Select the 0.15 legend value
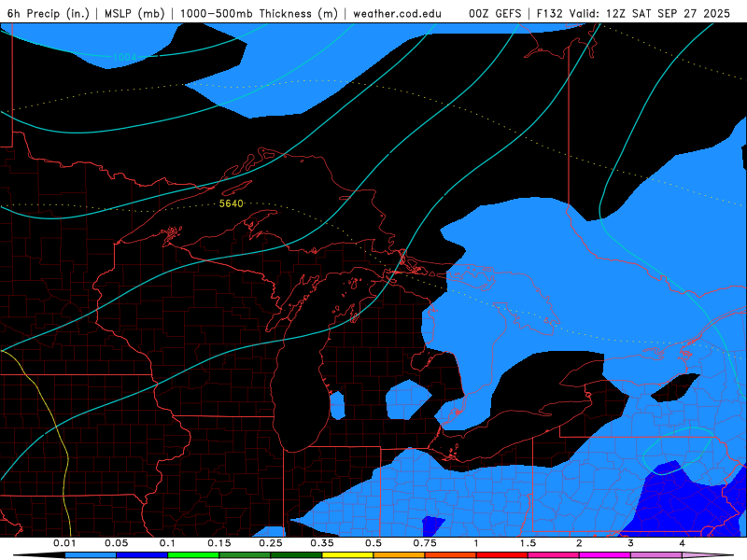The width and height of the screenshot is (747, 560). (219, 543)
